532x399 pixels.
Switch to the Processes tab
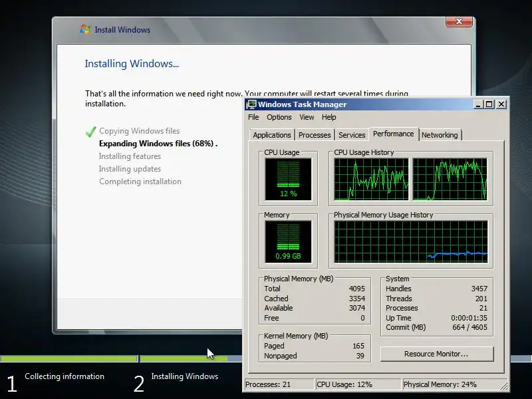coord(315,135)
